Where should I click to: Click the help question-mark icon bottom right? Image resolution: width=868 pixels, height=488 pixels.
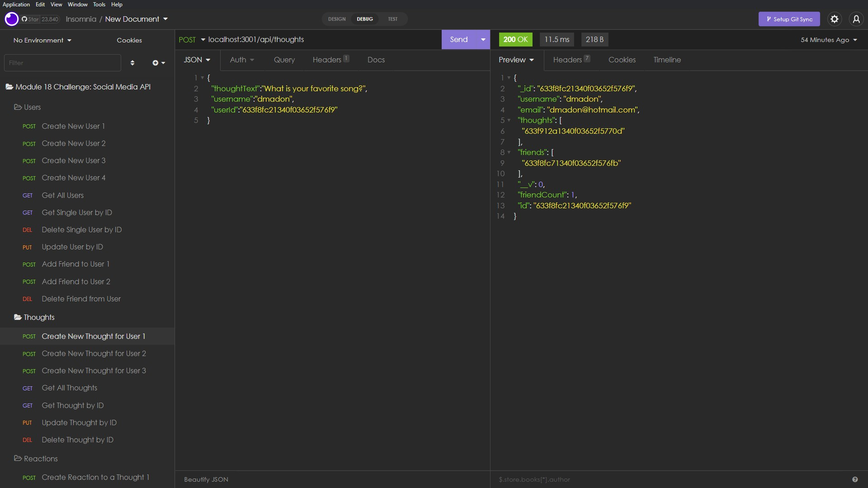pos(854,479)
